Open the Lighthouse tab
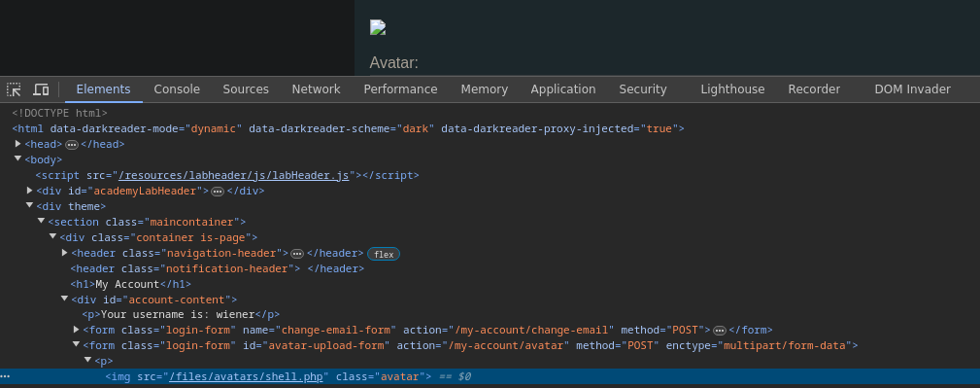The height and width of the screenshot is (388, 980). click(x=732, y=89)
